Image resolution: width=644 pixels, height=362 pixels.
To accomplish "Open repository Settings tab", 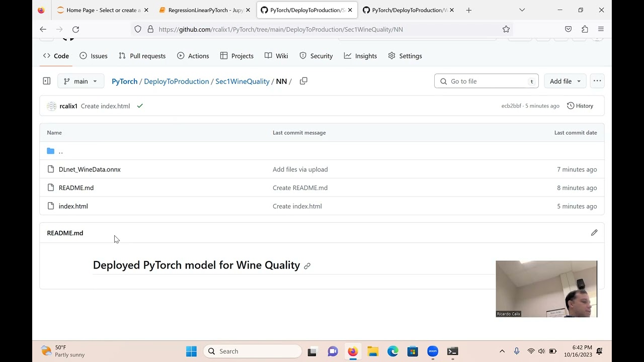I will coord(405,56).
